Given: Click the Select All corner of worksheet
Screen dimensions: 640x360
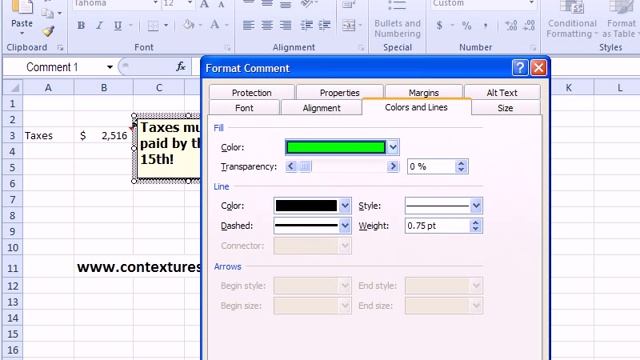Looking at the screenshot, I should (13, 87).
